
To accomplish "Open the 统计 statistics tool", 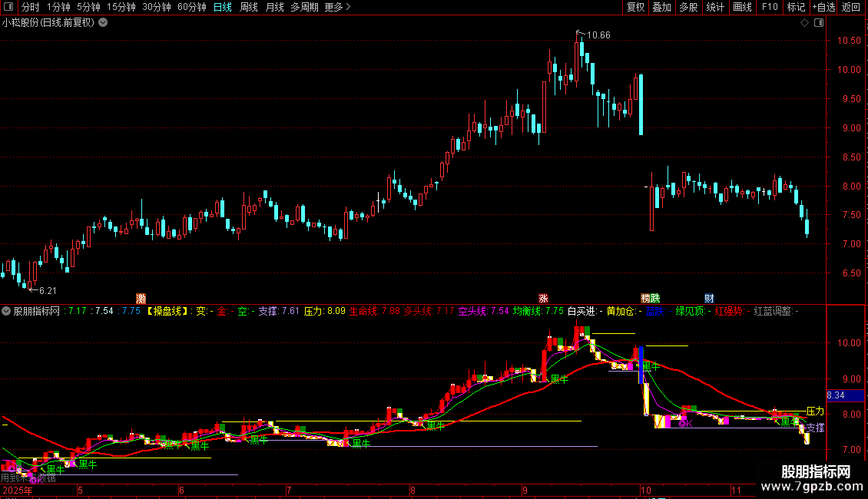I will pos(714,7).
